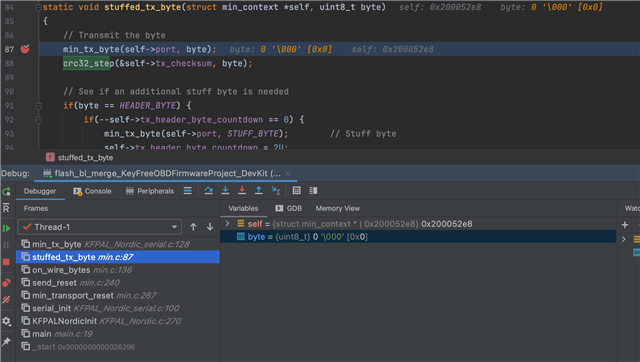Pause the program
The height and width of the screenshot is (362, 640).
coord(6,245)
